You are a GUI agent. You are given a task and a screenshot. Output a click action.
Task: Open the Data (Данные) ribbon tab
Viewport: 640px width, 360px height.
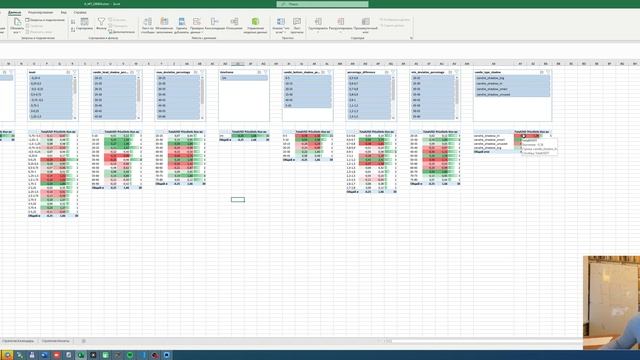coord(14,13)
